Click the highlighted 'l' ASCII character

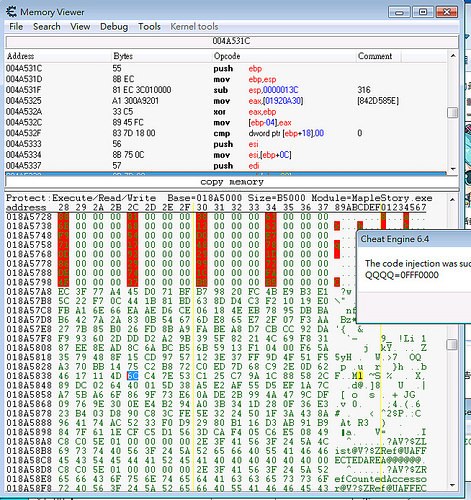360,376
